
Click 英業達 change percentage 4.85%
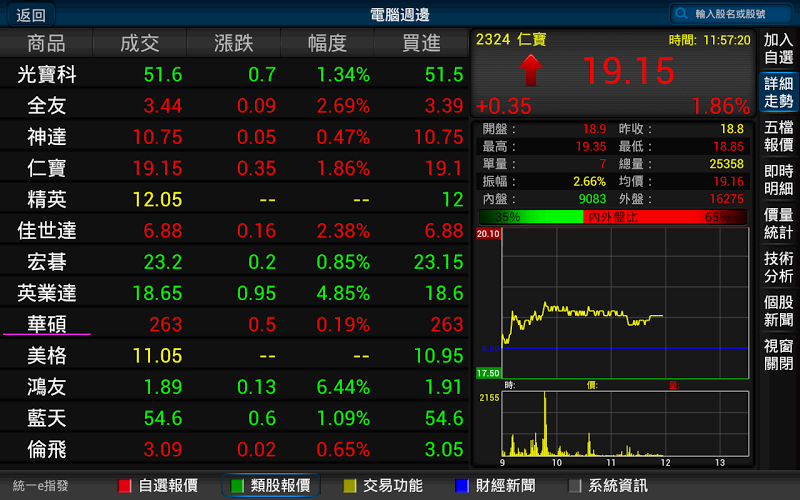[343, 293]
